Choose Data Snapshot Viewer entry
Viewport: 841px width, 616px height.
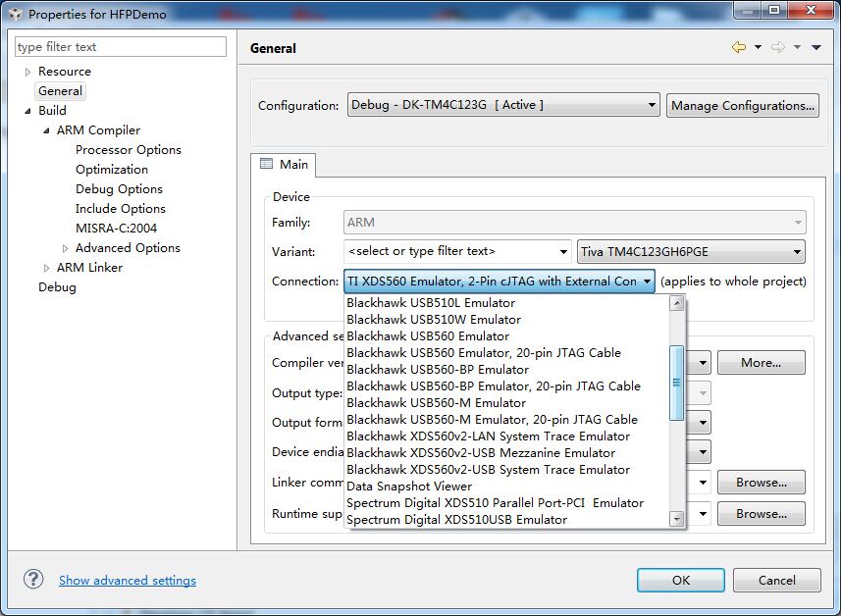click(507, 486)
